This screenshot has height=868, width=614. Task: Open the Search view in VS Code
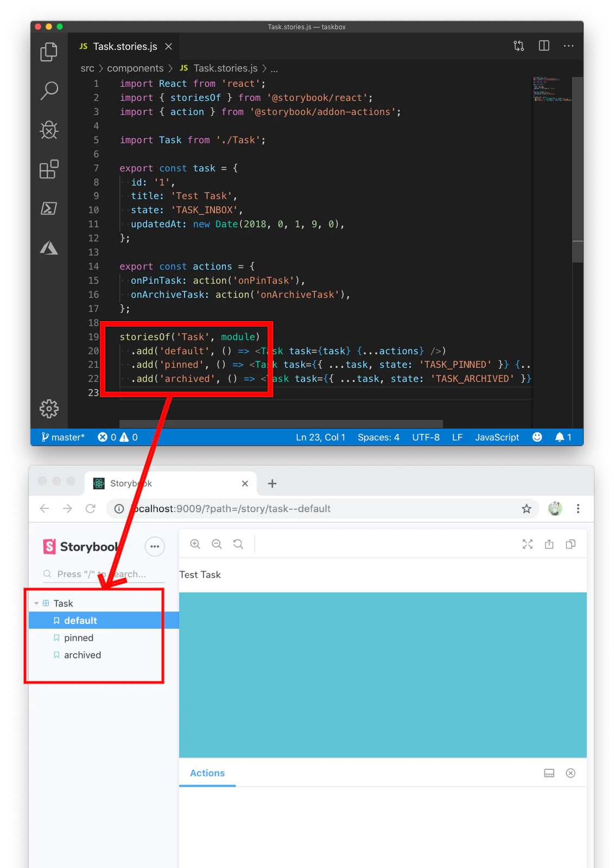pos(49,91)
